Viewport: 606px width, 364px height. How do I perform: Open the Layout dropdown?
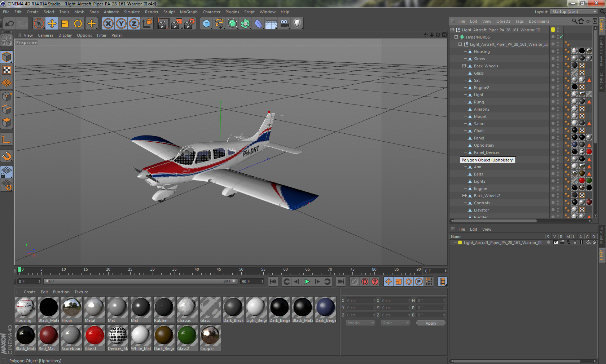click(574, 12)
